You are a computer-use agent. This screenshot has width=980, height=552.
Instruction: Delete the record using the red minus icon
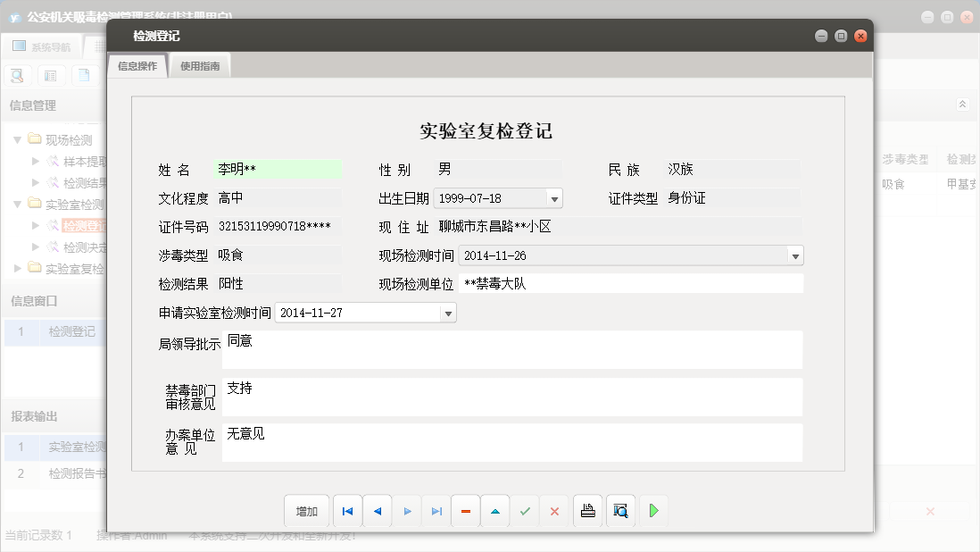pyautogui.click(x=466, y=511)
